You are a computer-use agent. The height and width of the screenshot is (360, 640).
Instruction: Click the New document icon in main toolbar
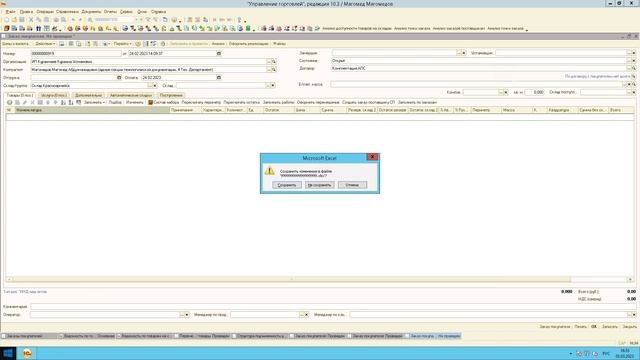(7, 20)
